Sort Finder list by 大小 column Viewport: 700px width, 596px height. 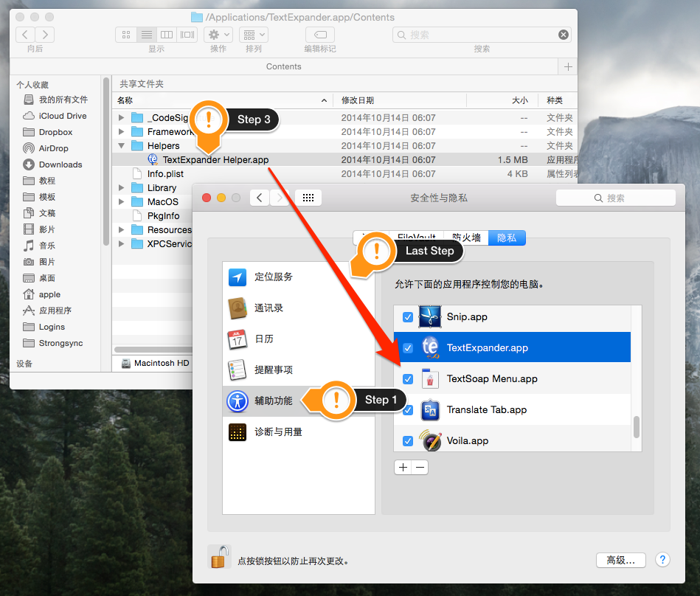[502, 100]
